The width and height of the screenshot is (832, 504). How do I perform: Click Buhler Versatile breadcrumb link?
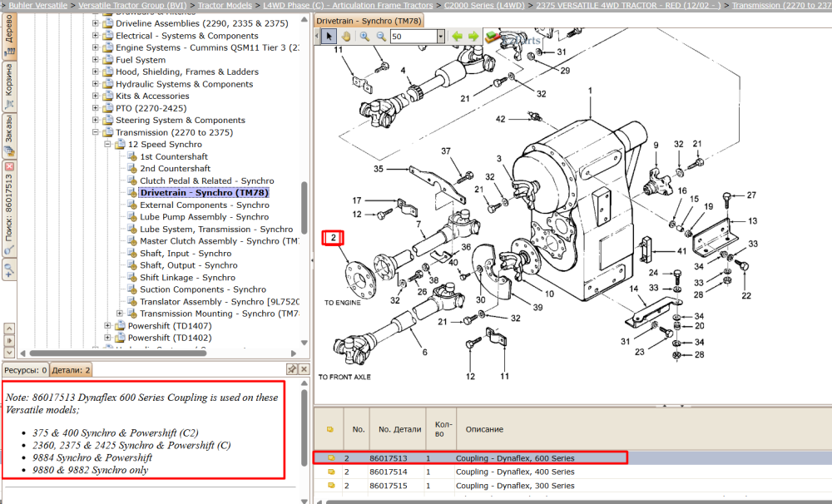(38, 5)
